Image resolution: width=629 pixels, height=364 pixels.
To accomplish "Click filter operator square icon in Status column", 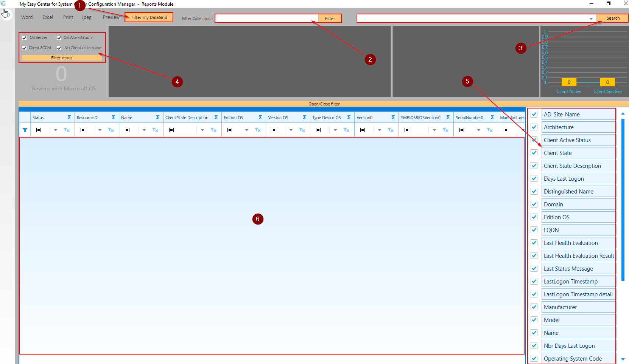I will coord(39,130).
